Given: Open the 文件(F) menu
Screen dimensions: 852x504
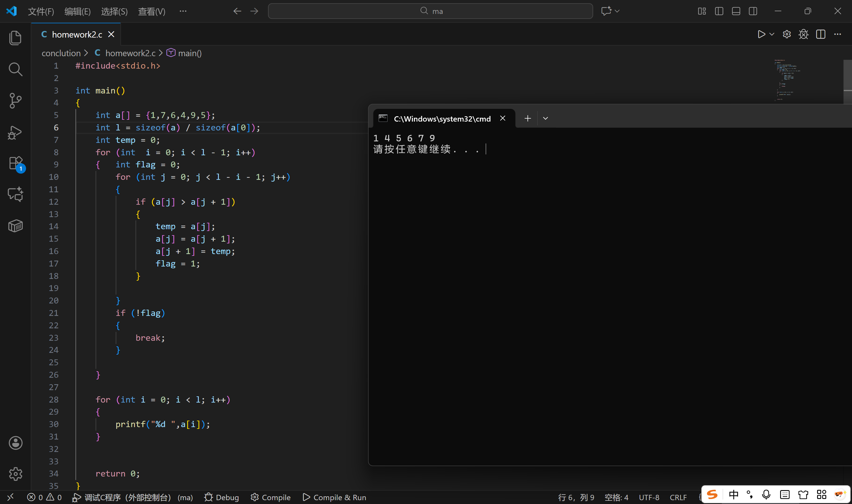Looking at the screenshot, I should pos(41,12).
